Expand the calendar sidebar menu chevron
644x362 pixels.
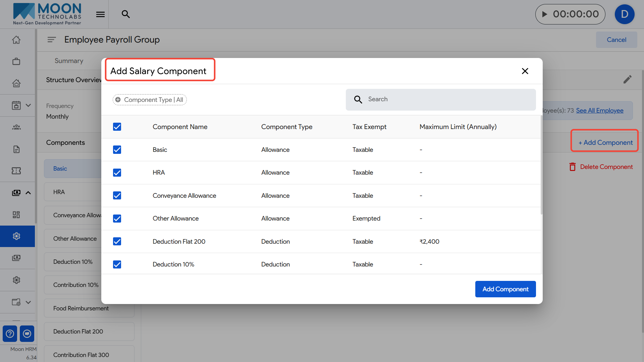(x=28, y=105)
